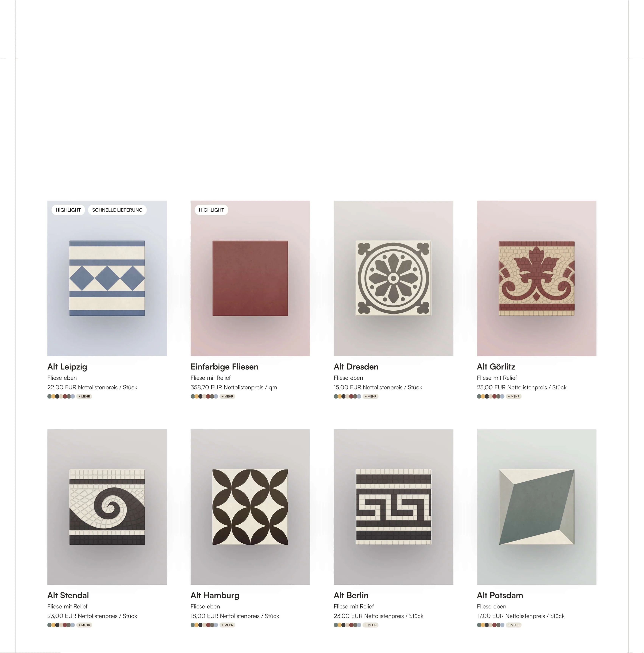Open the Alt Stendal product title link
Viewport: 644px width, 653px height.
68,595
